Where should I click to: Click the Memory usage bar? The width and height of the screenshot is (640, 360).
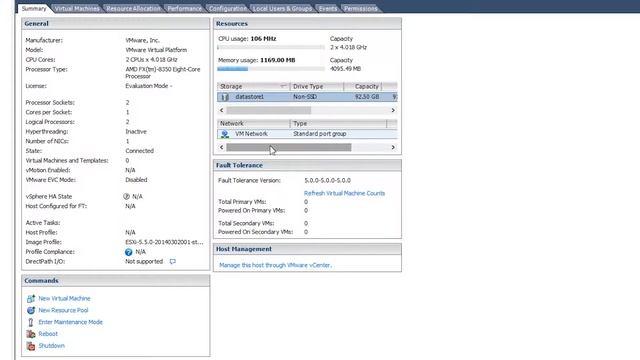(x=271, y=69)
